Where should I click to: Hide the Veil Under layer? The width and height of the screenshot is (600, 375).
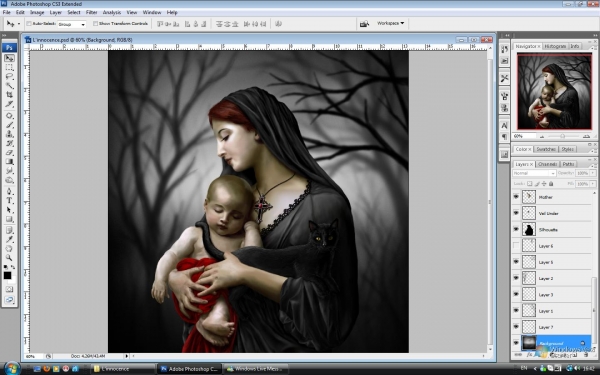pyautogui.click(x=516, y=213)
